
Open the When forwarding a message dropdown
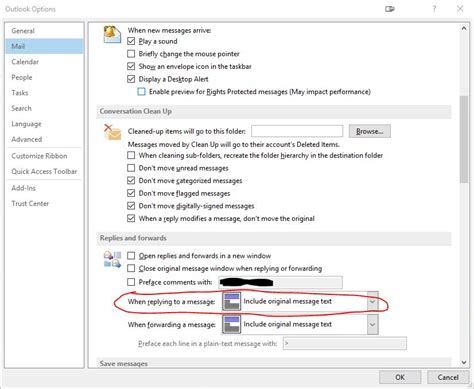tap(373, 325)
